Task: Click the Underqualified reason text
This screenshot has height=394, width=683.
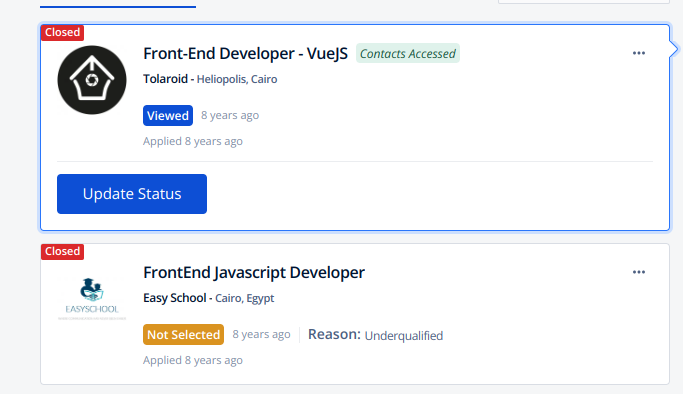Action: pos(404,336)
